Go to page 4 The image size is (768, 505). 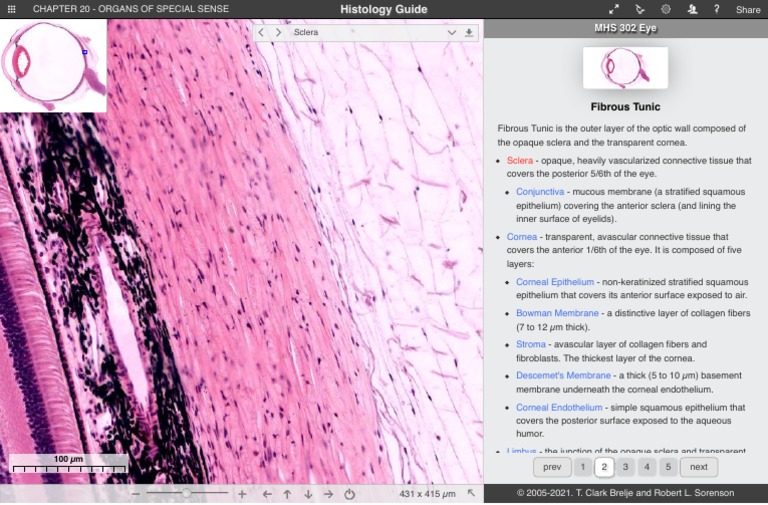pos(647,467)
